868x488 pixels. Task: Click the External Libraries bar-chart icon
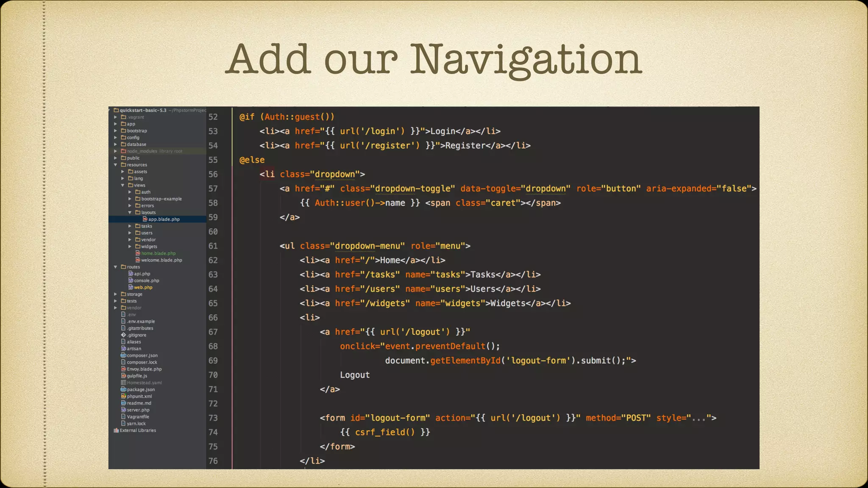[x=116, y=430]
